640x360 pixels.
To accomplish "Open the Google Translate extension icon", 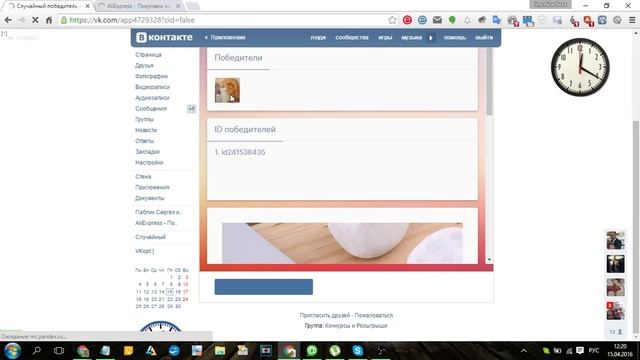I will (x=496, y=20).
